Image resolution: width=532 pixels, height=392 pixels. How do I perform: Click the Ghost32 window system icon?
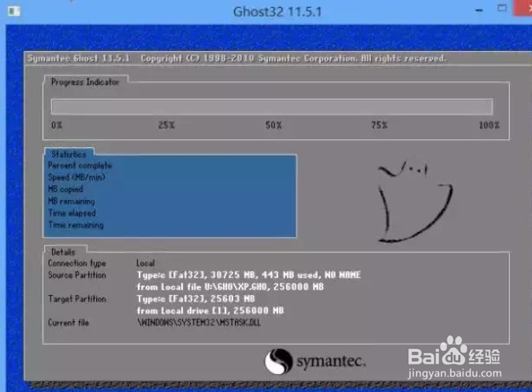[14, 11]
